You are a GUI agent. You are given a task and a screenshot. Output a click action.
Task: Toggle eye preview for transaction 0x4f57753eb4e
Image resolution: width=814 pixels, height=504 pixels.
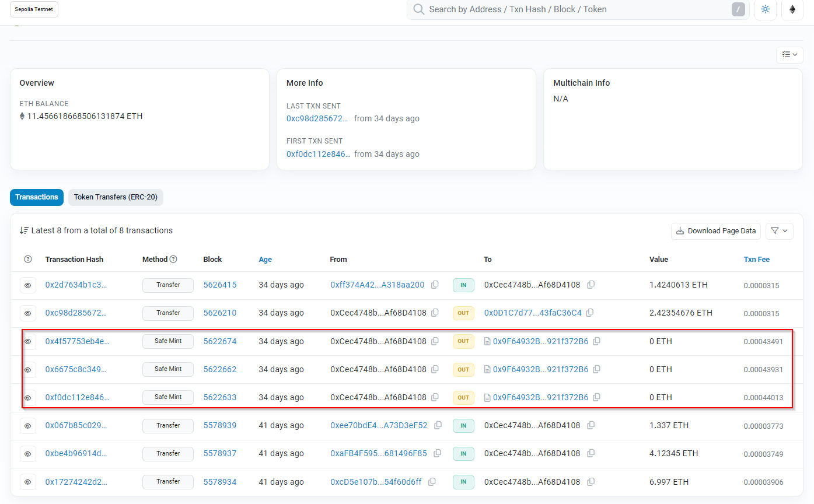(x=27, y=341)
